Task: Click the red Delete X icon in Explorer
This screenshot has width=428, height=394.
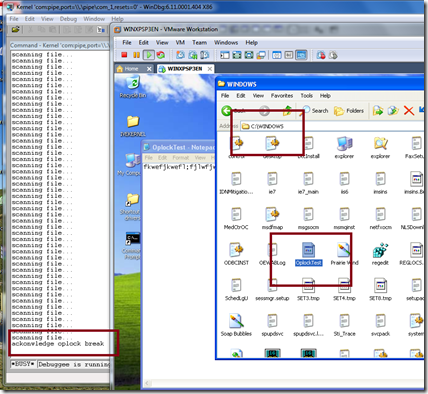Action: pyautogui.click(x=409, y=111)
